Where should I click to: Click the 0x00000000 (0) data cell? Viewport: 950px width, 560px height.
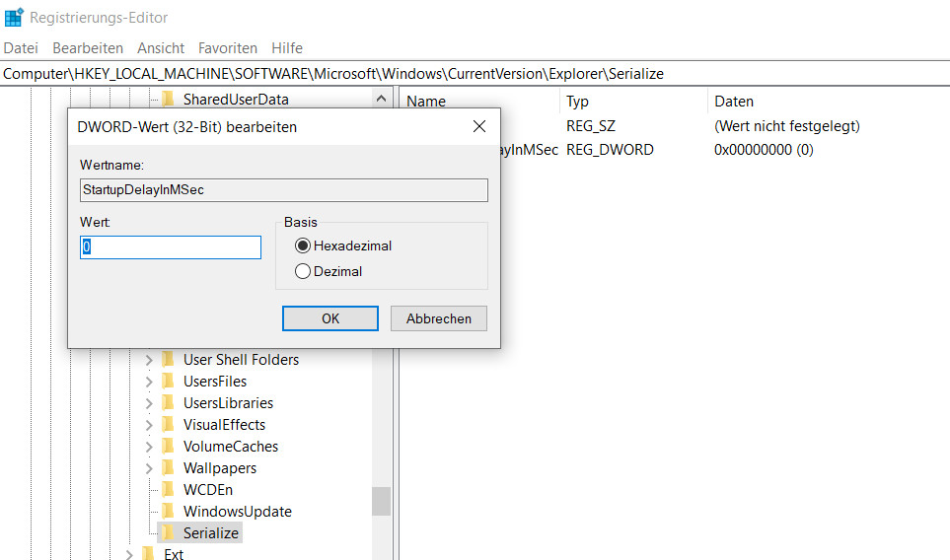[x=764, y=150]
